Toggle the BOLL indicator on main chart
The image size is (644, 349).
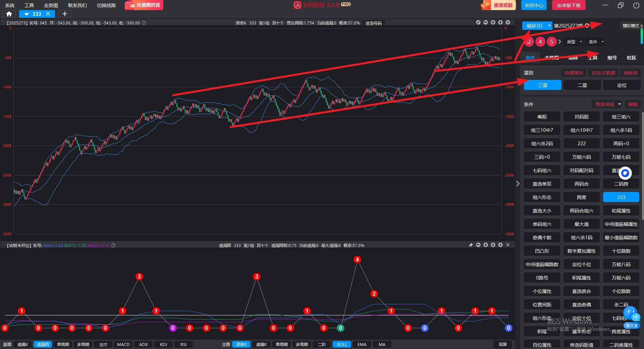click(342, 344)
